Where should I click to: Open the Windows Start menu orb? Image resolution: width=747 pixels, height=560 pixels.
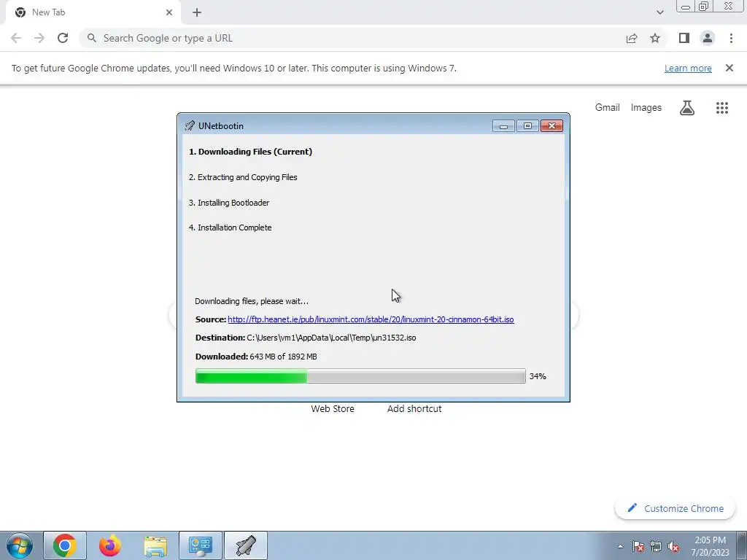pyautogui.click(x=20, y=545)
